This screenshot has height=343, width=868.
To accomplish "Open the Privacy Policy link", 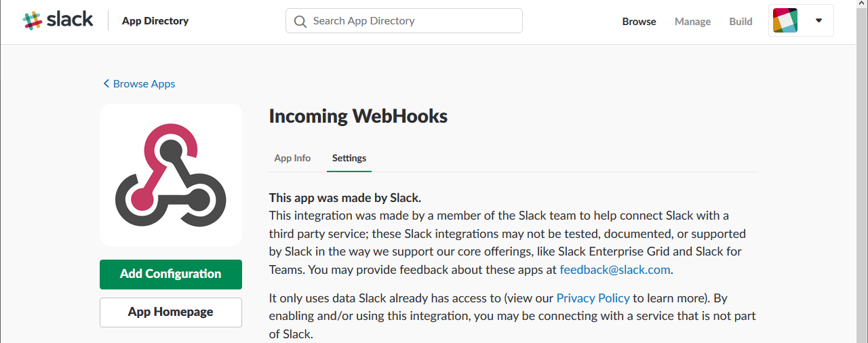I will pyautogui.click(x=593, y=298).
